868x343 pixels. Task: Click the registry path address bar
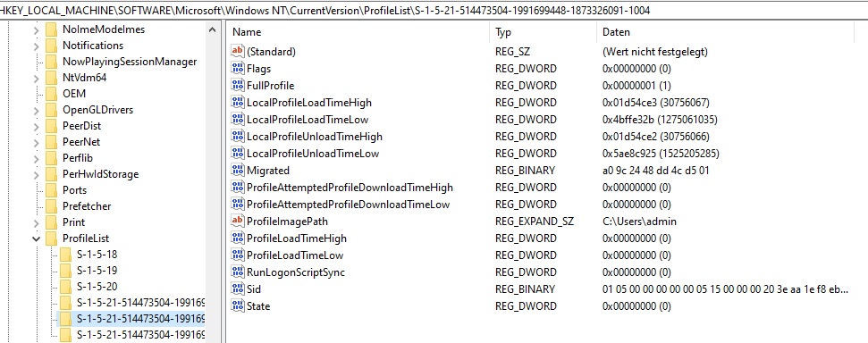434,10
